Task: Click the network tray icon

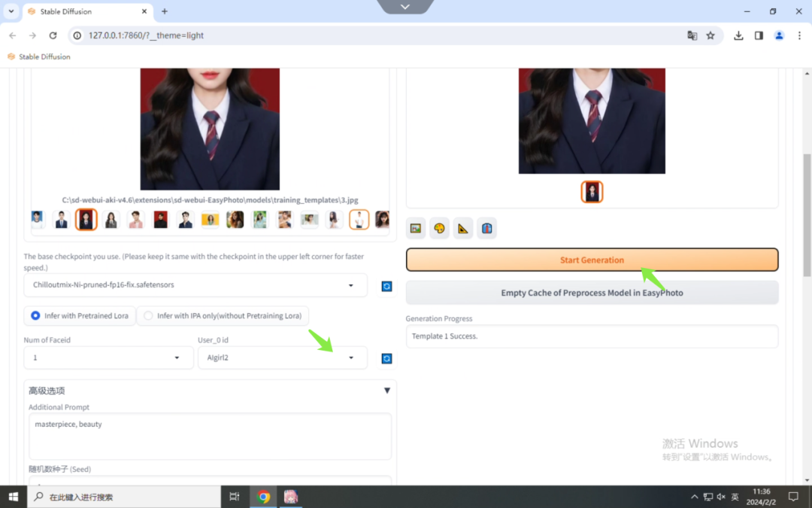Action: [707, 497]
